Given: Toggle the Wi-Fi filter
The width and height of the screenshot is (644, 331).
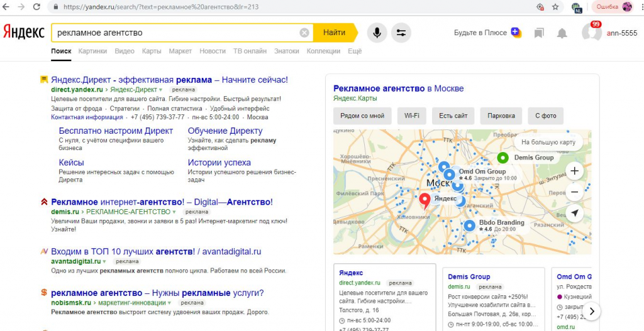Looking at the screenshot, I should click(x=411, y=116).
